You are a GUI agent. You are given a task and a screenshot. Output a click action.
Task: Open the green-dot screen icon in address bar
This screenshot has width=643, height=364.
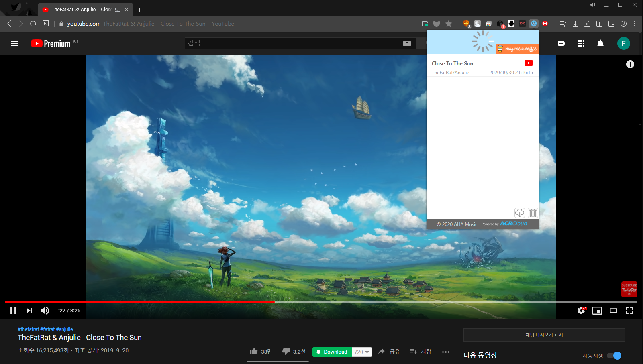point(425,24)
